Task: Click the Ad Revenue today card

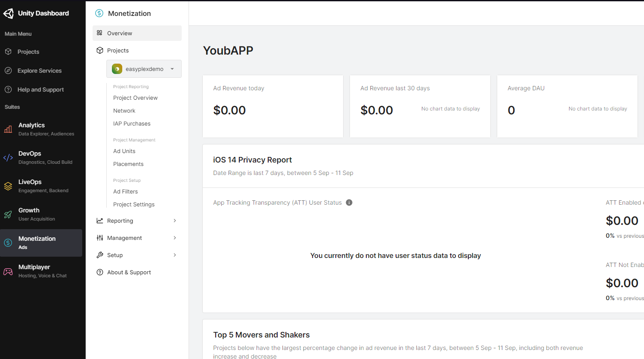Action: (272, 106)
